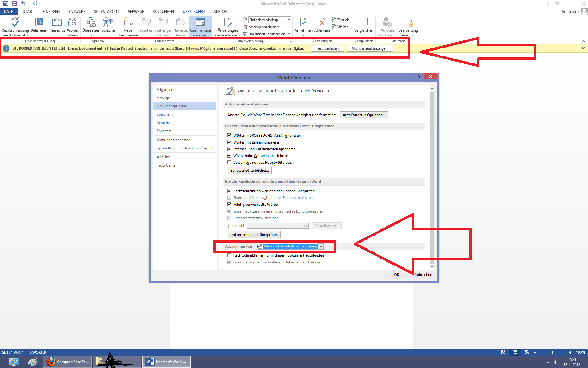Switch to the SEITENLAYOUT ribbon tab
Screen dimensions: 588x368
click(x=106, y=12)
